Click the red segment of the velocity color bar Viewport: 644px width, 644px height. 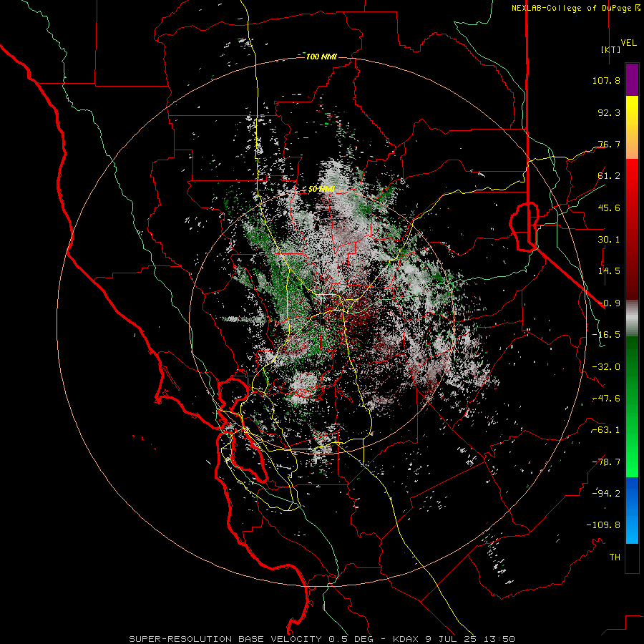click(x=632, y=229)
